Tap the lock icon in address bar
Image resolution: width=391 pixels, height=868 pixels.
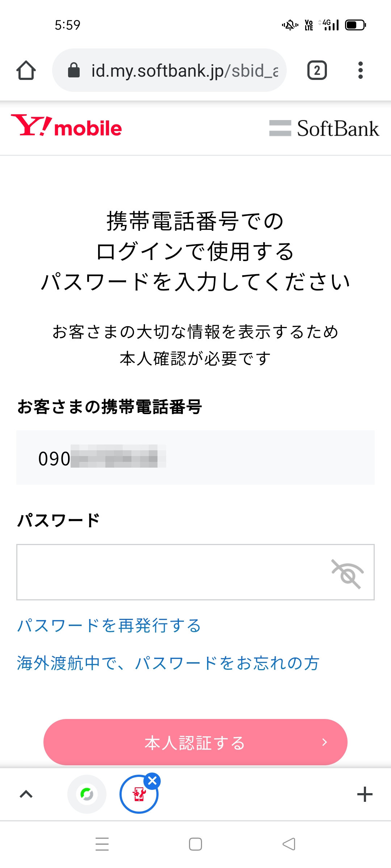click(x=74, y=70)
